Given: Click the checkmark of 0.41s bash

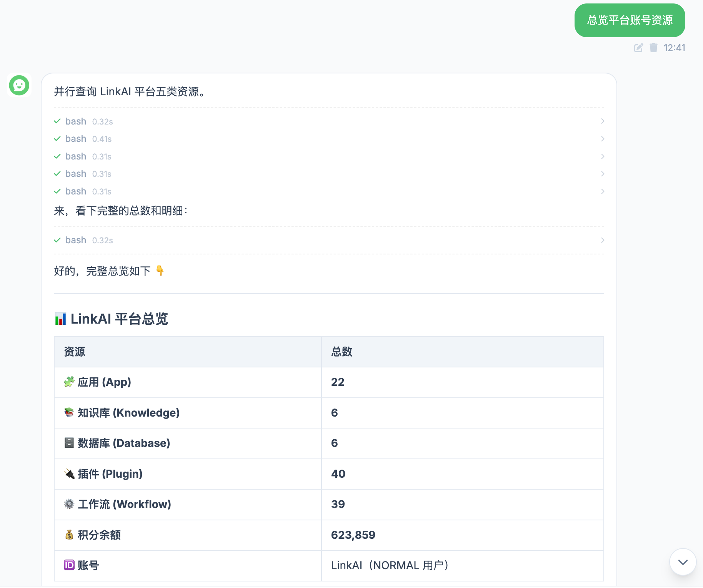Looking at the screenshot, I should point(57,138).
